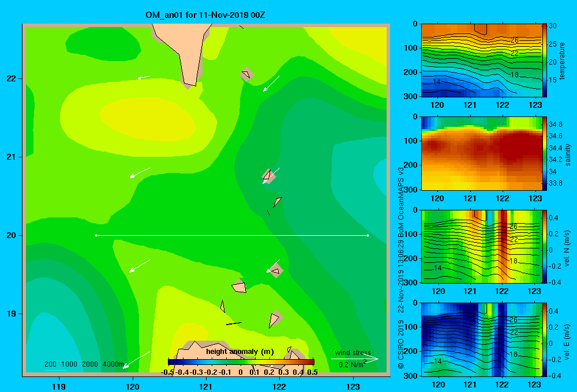Open the salinity cross-section panel
Viewport: 577px width, 392px height.
[482, 153]
